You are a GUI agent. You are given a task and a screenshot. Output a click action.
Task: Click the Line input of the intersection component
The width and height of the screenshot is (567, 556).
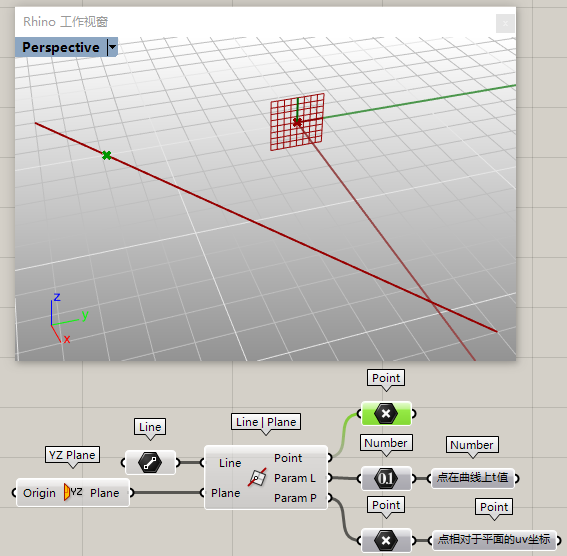click(230, 463)
